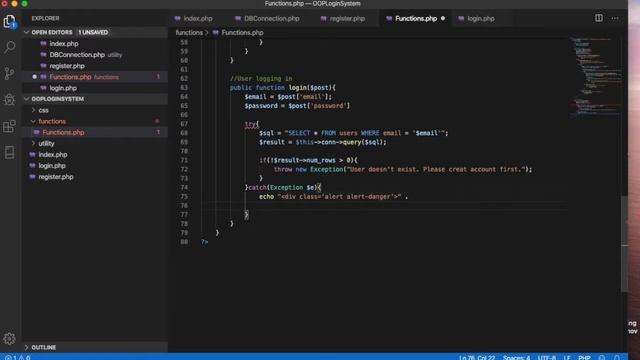Change language mode from PHP

coord(584,358)
